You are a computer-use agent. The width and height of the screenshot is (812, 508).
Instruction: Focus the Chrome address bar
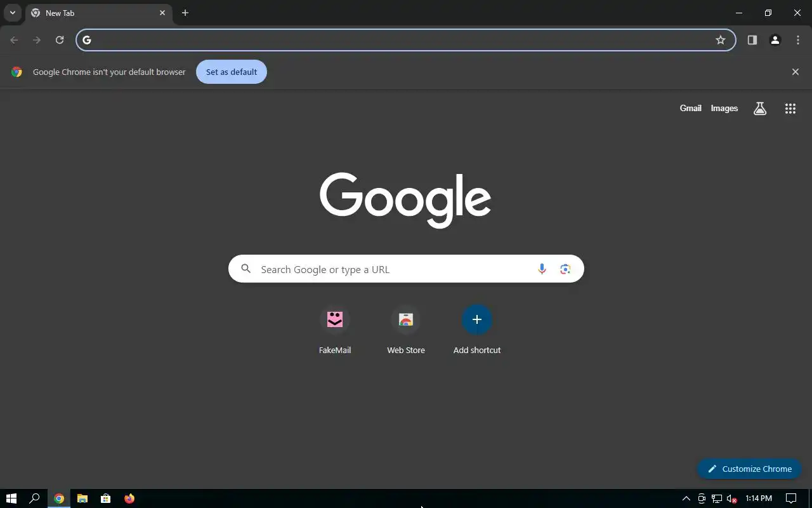point(406,40)
